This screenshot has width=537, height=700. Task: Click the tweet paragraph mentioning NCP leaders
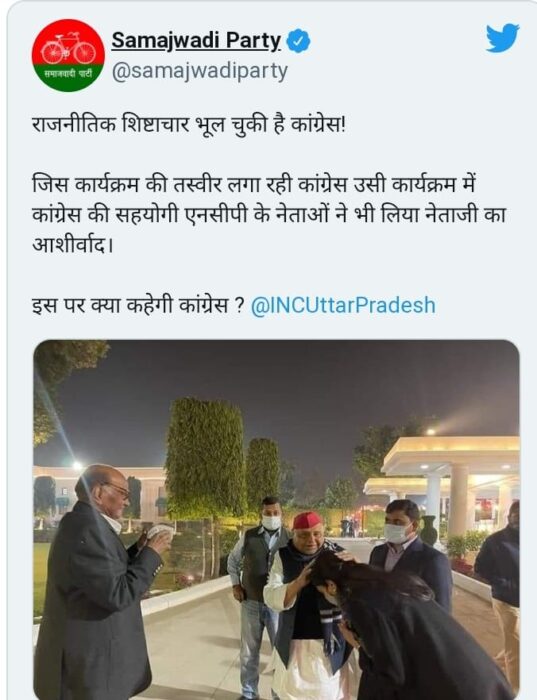[x=269, y=214]
